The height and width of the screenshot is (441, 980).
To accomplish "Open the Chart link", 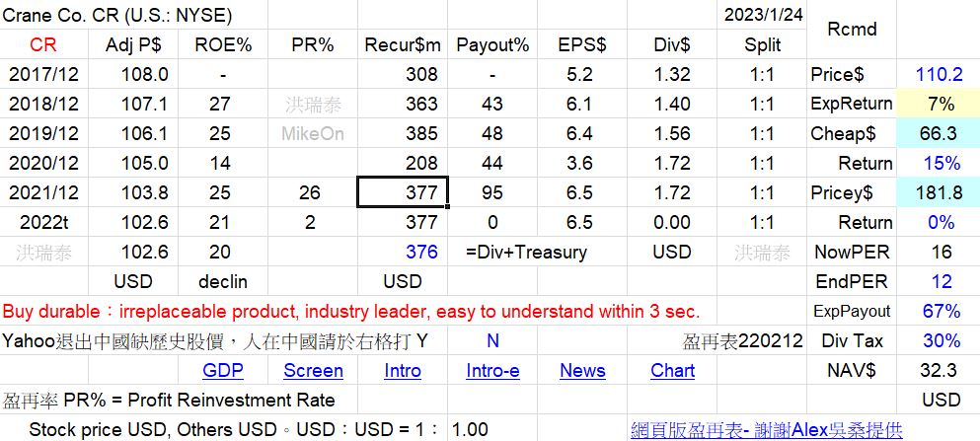I will pos(672,370).
